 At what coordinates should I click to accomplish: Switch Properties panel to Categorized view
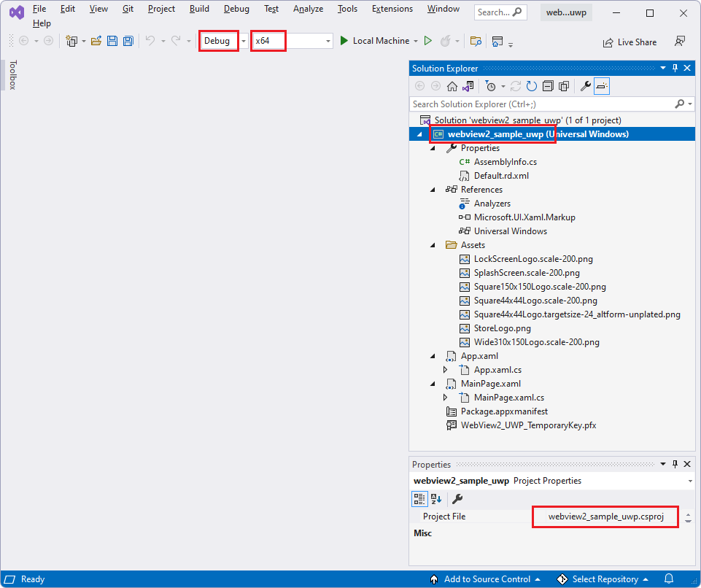(x=419, y=499)
